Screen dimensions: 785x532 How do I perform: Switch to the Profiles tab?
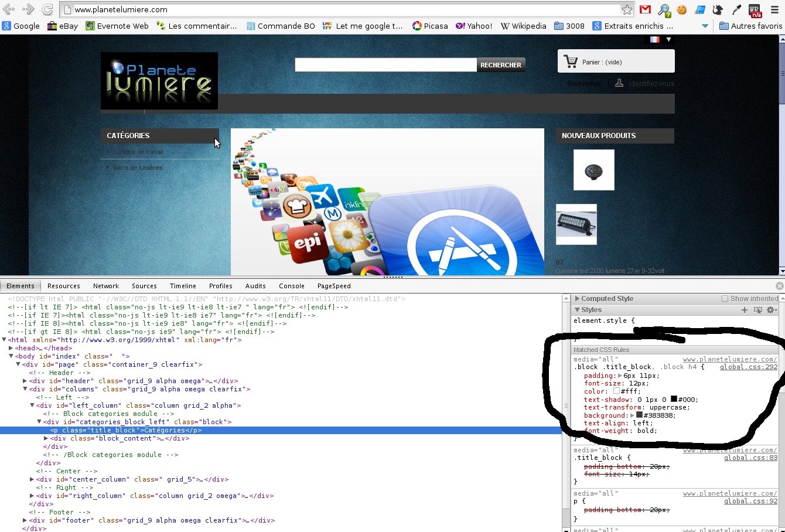pyautogui.click(x=221, y=286)
